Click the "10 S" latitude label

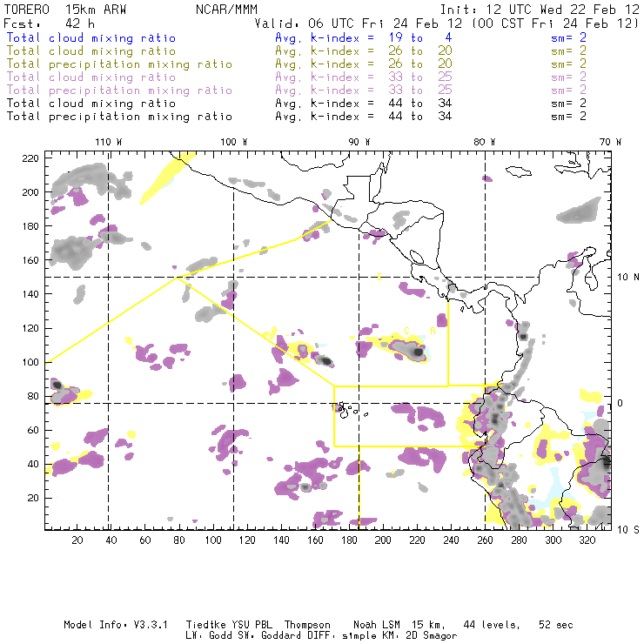(628, 530)
